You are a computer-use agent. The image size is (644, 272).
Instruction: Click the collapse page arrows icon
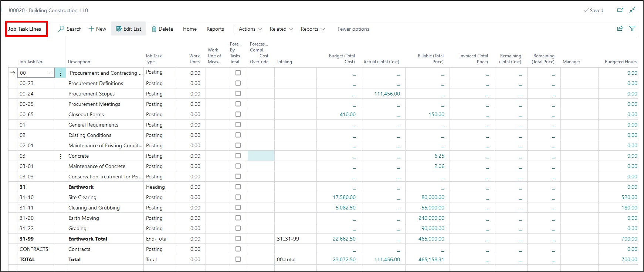coord(633,10)
